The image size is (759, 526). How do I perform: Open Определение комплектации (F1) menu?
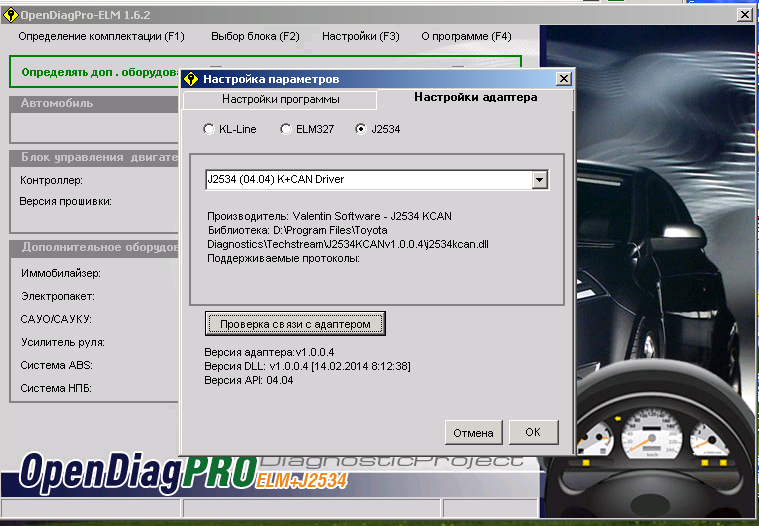102,36
